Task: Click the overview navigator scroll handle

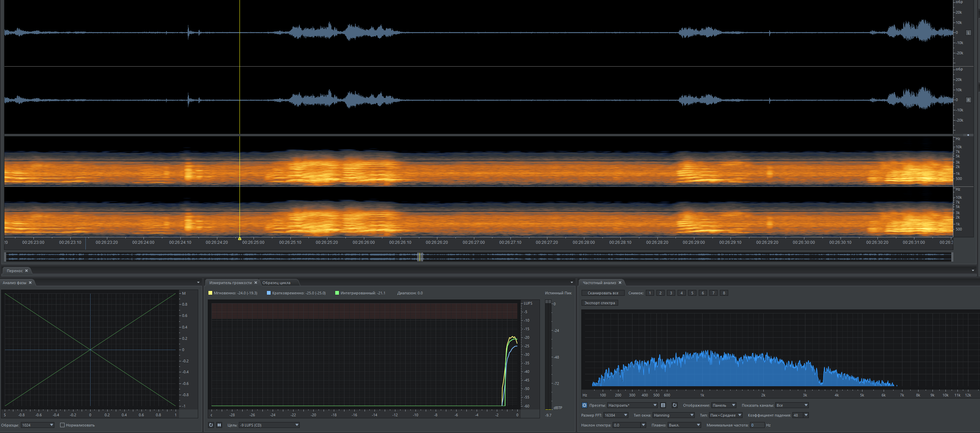Action: point(420,257)
